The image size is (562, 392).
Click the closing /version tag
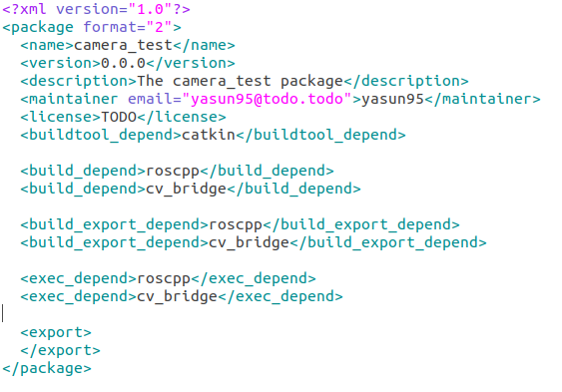click(191, 63)
